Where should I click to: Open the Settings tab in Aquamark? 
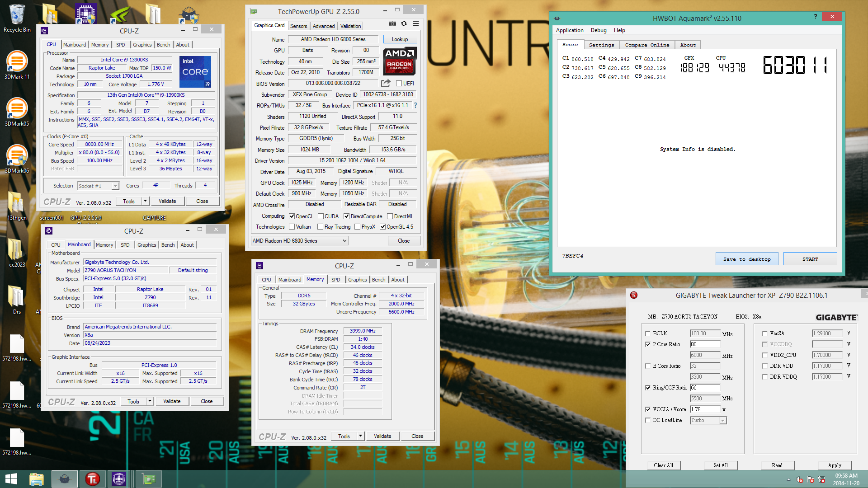[x=601, y=45]
